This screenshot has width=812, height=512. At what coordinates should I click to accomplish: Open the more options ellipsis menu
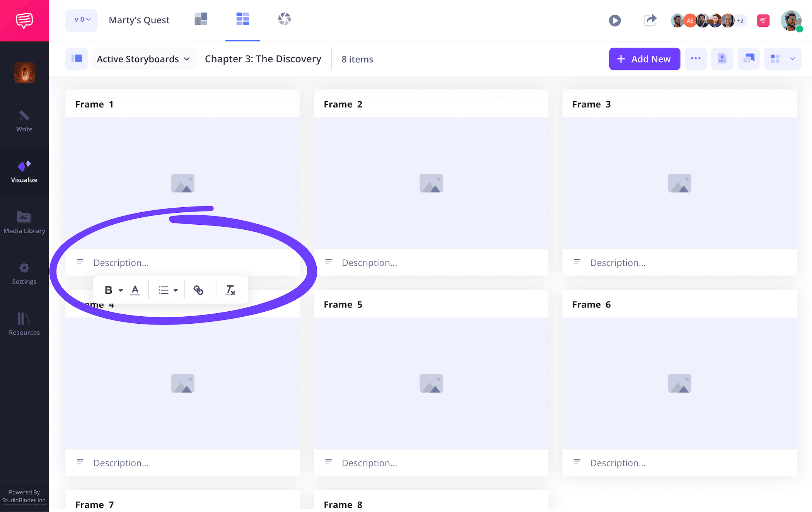coord(696,59)
